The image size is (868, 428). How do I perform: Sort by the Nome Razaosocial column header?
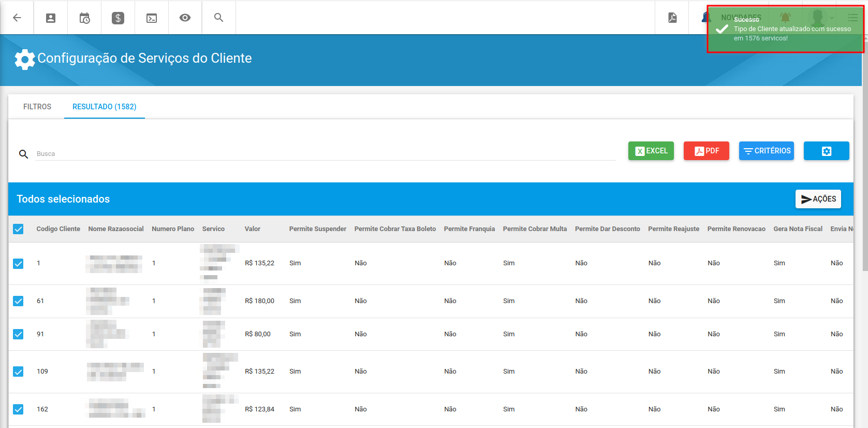(116, 229)
